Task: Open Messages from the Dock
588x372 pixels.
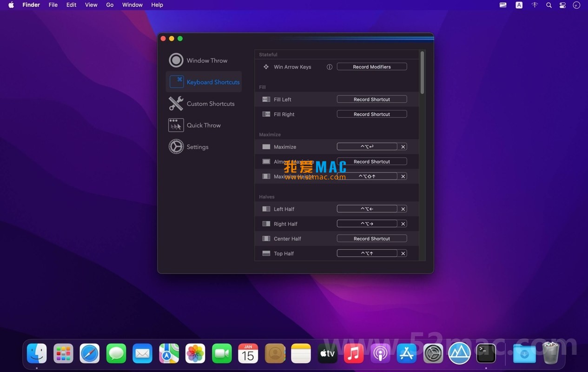Action: coord(116,353)
